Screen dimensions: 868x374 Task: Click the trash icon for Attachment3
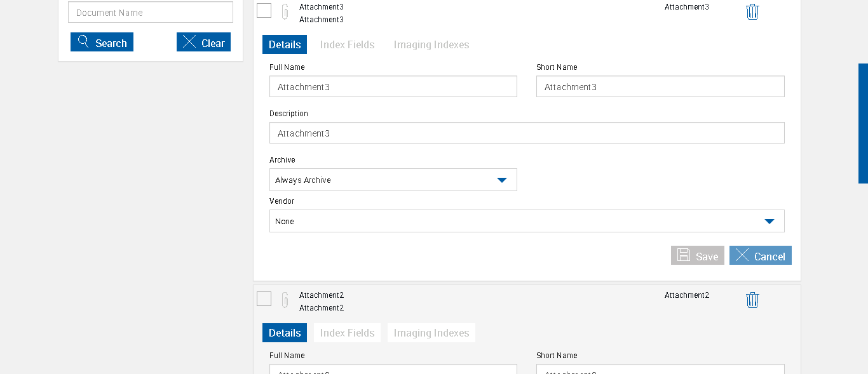point(752,12)
